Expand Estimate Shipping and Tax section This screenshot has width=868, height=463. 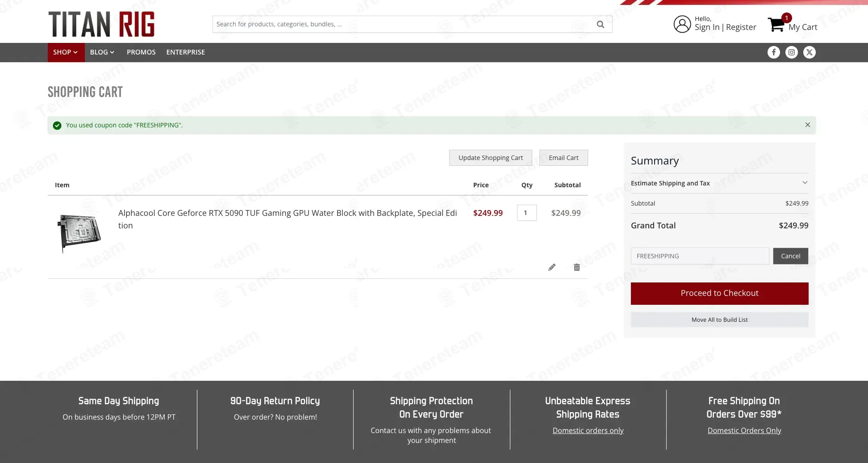[x=720, y=183]
